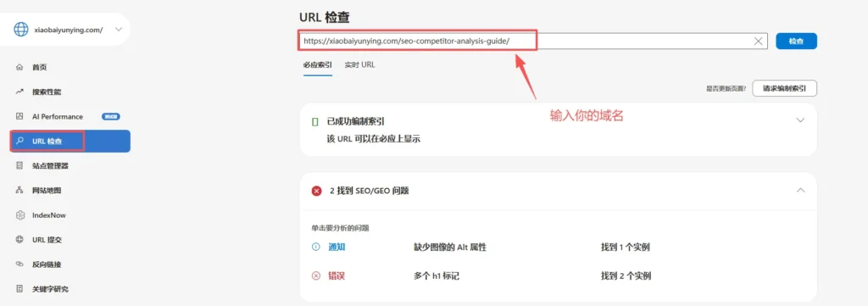Click the 单击要分析的问题 label

click(x=341, y=227)
